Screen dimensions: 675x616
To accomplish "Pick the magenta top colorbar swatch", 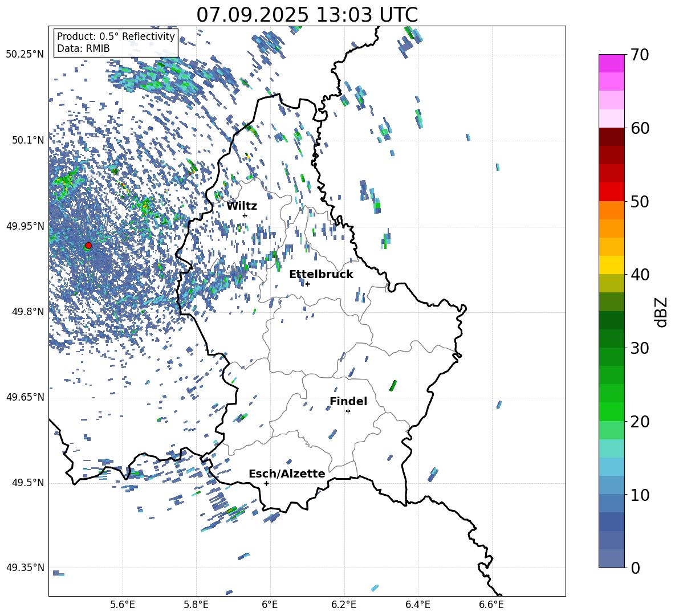I will coord(611,63).
